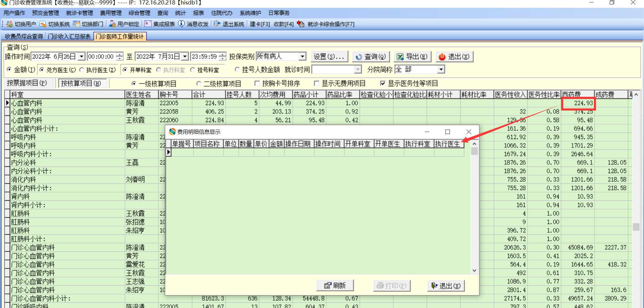Open 消息收发 info icon

point(181,24)
